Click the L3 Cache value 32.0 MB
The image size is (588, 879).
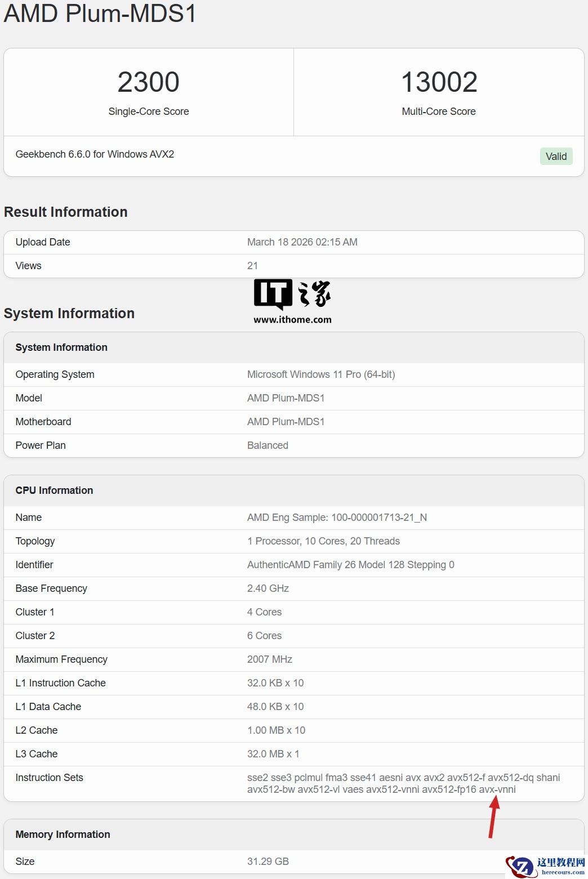pos(273,754)
